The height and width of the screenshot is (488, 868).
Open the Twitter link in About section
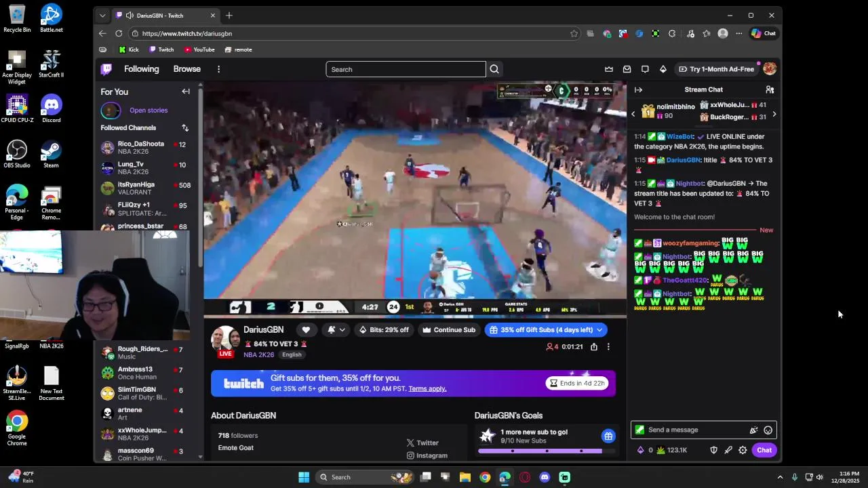(422, 443)
